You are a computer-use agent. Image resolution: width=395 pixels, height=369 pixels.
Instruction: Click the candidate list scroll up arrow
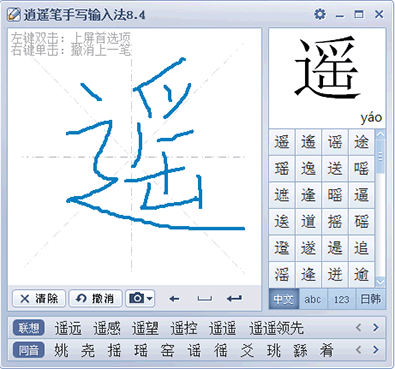(380, 135)
